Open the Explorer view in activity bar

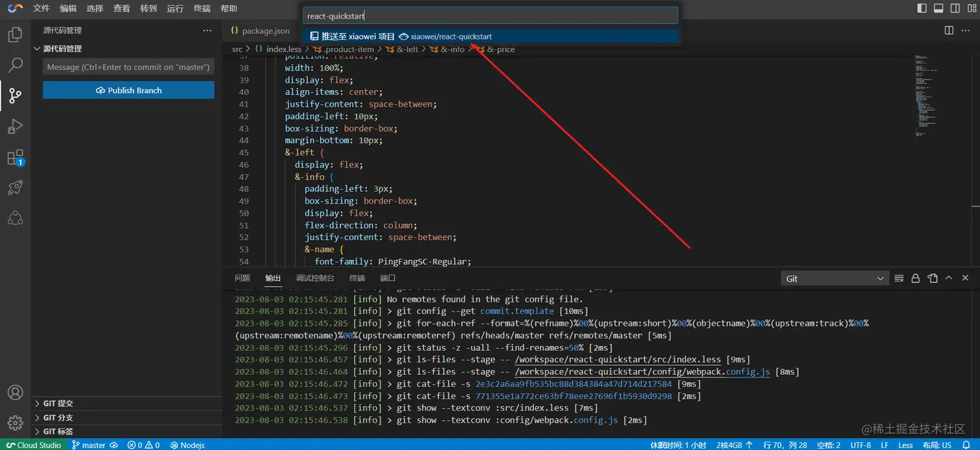pyautogui.click(x=15, y=34)
